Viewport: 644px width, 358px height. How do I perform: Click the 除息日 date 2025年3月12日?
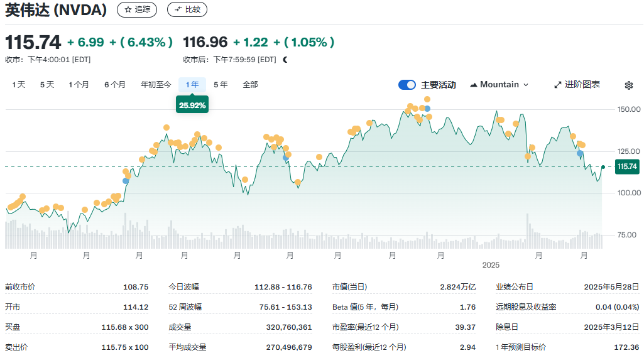(x=611, y=327)
